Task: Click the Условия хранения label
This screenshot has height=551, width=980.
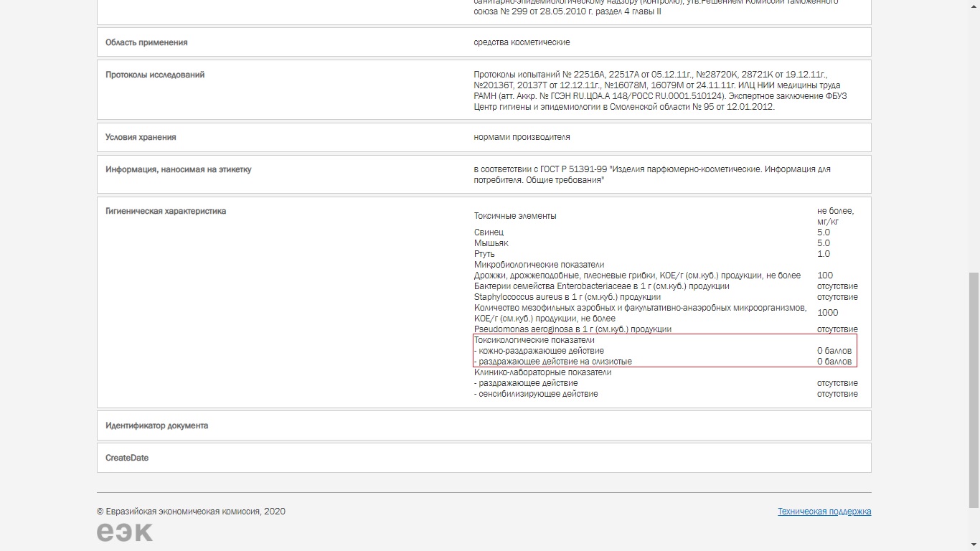Action: point(141,137)
